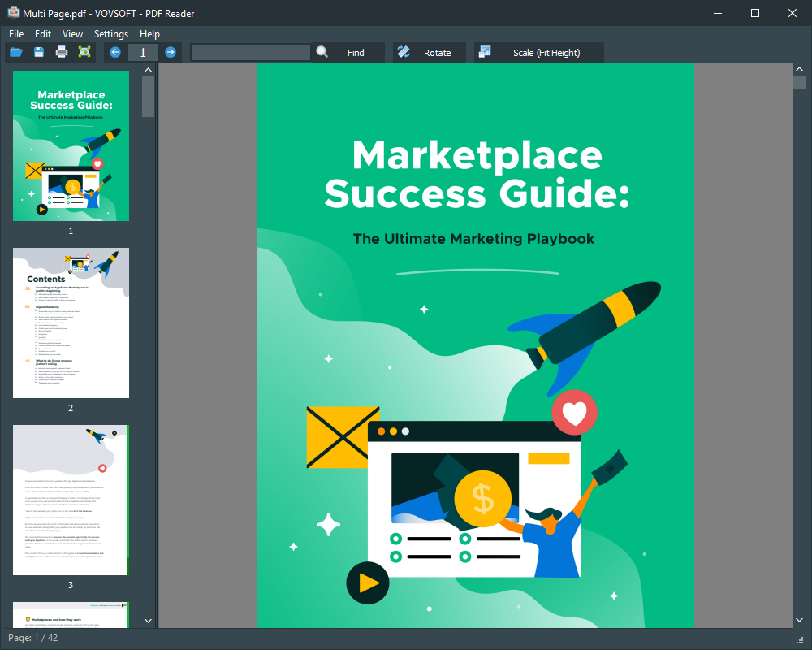The height and width of the screenshot is (650, 812).
Task: Click the Rotate icon
Action: click(404, 52)
